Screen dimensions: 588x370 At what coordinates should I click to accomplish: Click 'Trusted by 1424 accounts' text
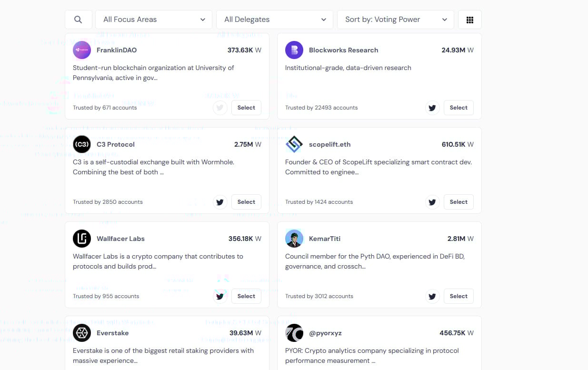pos(319,202)
